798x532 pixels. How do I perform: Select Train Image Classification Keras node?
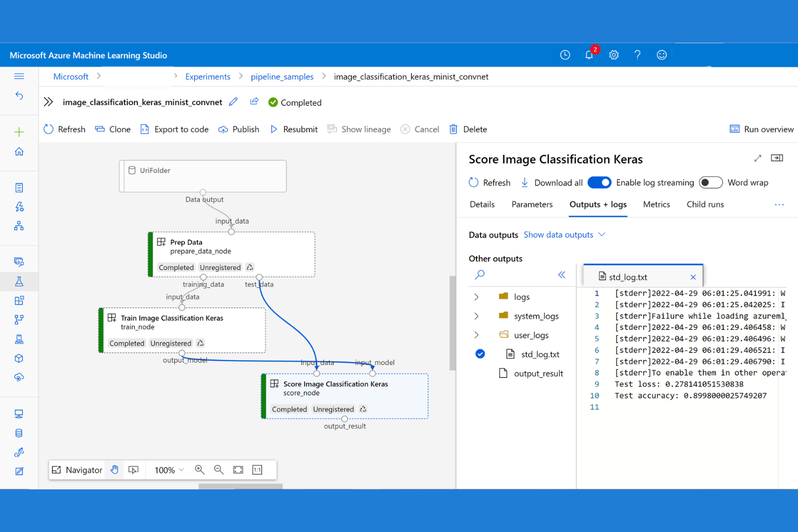coord(182,330)
